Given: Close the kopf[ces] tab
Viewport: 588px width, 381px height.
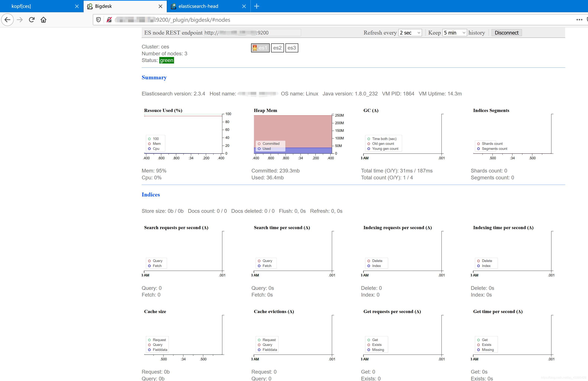Looking at the screenshot, I should [x=77, y=6].
